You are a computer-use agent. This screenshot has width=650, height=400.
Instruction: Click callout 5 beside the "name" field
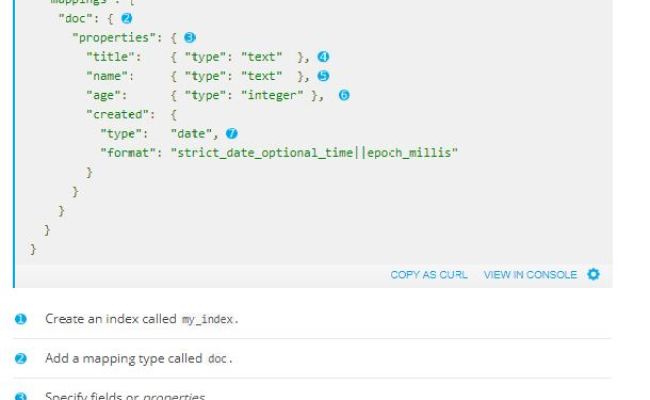coord(323,76)
